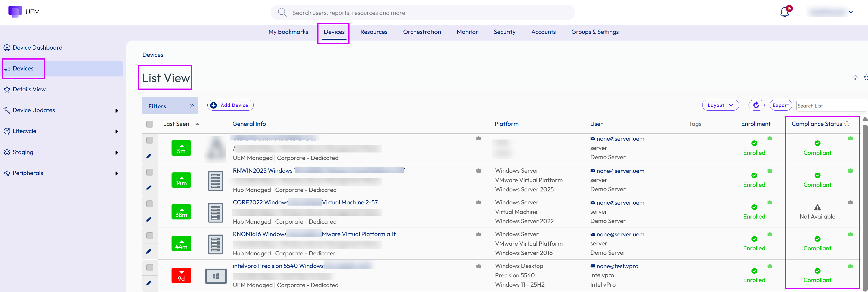The width and height of the screenshot is (868, 292).
Task: Click the Device Dashboard sidebar icon
Action: tap(7, 48)
